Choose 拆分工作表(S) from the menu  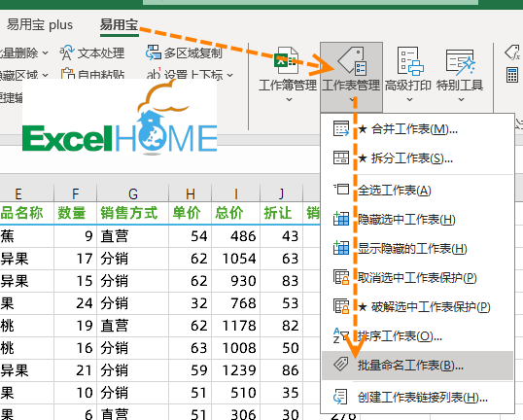[417, 158]
